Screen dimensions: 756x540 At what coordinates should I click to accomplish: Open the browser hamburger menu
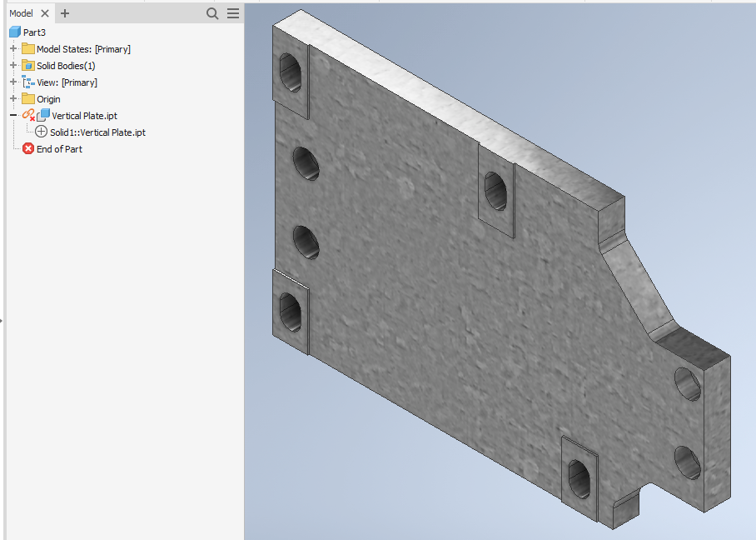232,13
